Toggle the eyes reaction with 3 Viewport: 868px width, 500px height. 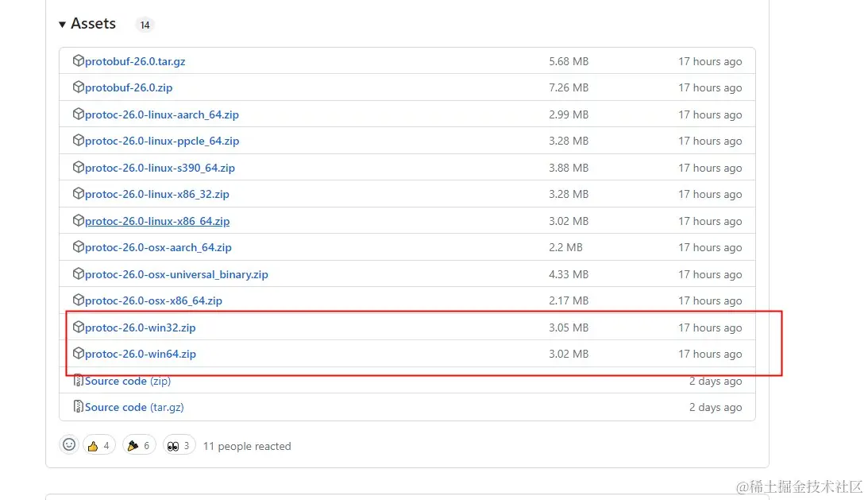click(179, 445)
